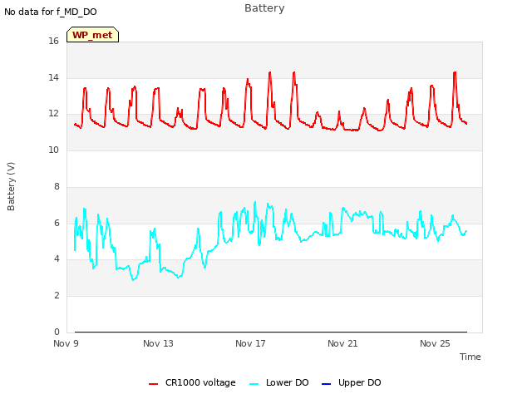Click the Nov 9 x-axis tick label
This screenshot has height=399, width=532.
point(66,343)
